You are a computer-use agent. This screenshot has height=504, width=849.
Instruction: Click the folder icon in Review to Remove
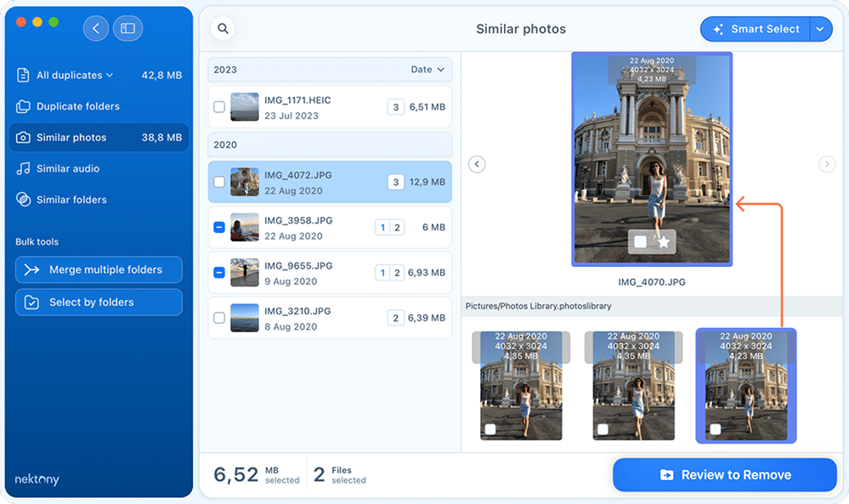[x=666, y=475]
